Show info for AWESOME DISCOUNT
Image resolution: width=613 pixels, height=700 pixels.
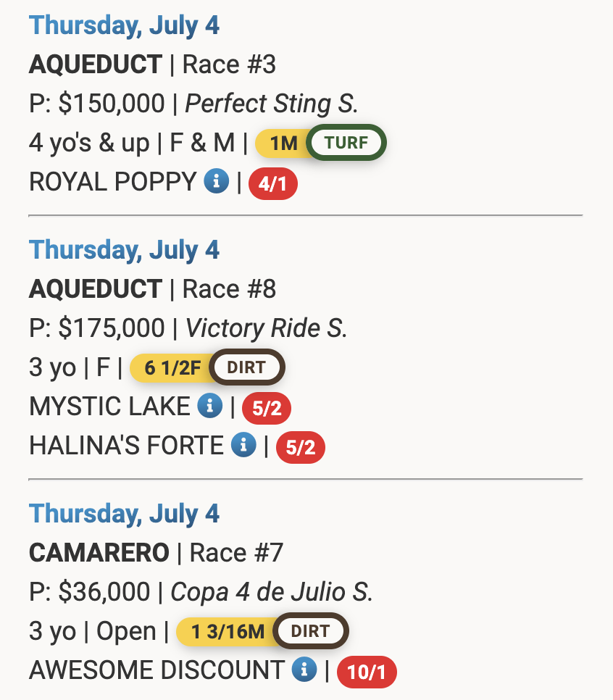(x=304, y=670)
